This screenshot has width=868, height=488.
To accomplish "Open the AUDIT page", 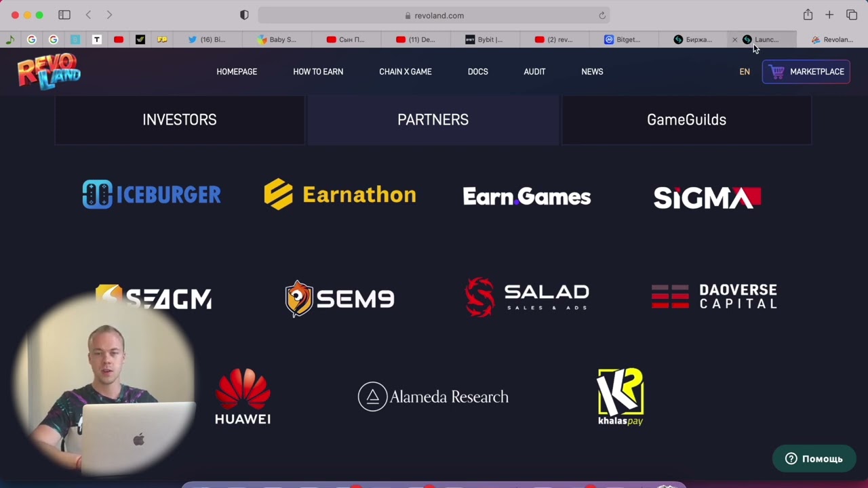I will click(534, 72).
